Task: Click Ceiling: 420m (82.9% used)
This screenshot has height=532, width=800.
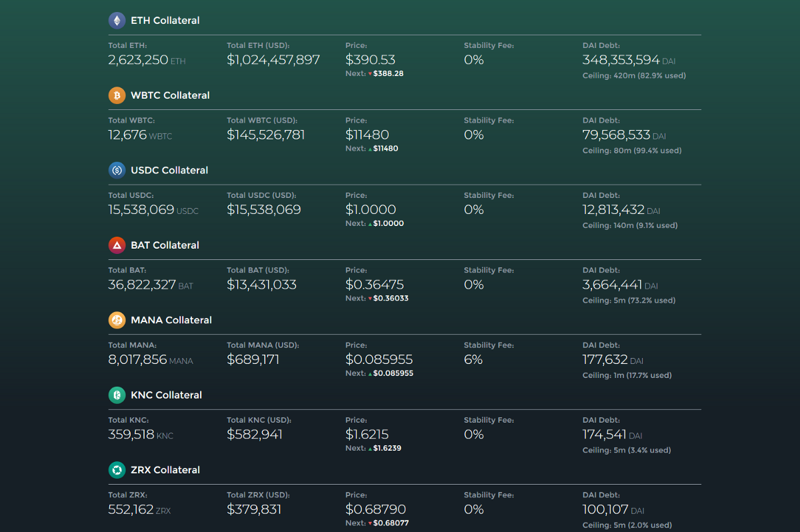Action: (x=634, y=75)
